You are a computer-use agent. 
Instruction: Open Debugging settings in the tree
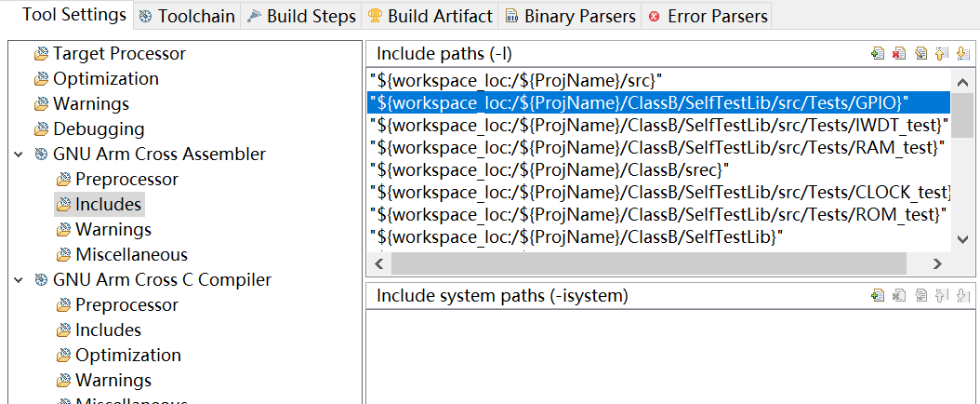99,129
